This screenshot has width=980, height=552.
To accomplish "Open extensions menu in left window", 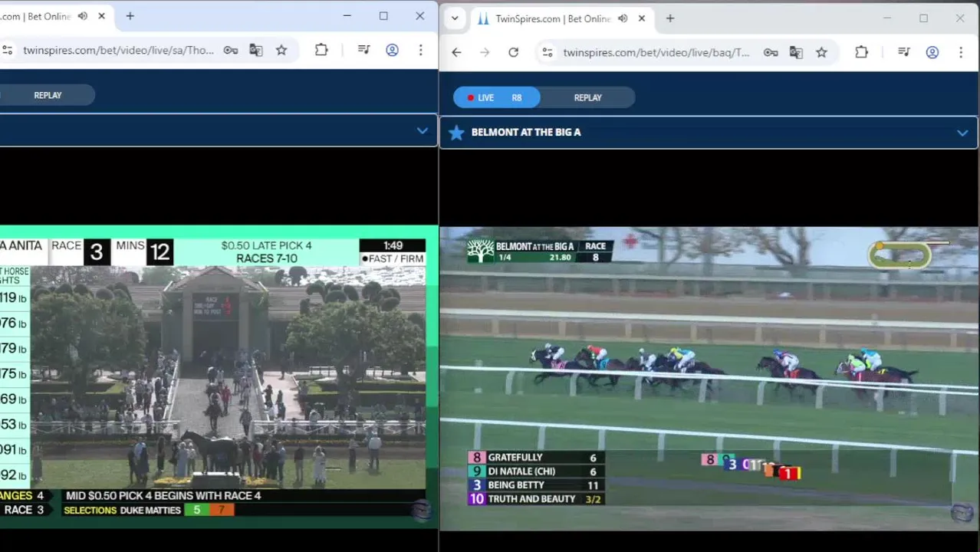I will point(321,50).
